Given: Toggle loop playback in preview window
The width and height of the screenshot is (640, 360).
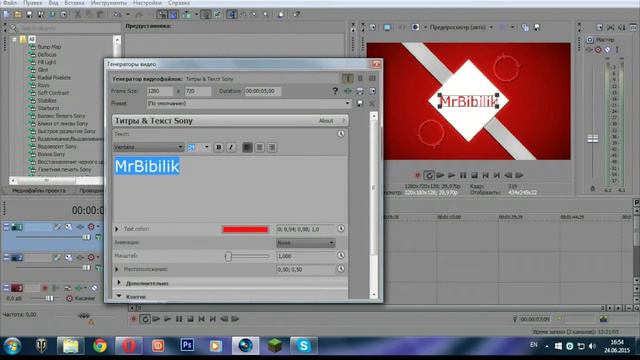Looking at the screenshot, I should coord(429,176).
